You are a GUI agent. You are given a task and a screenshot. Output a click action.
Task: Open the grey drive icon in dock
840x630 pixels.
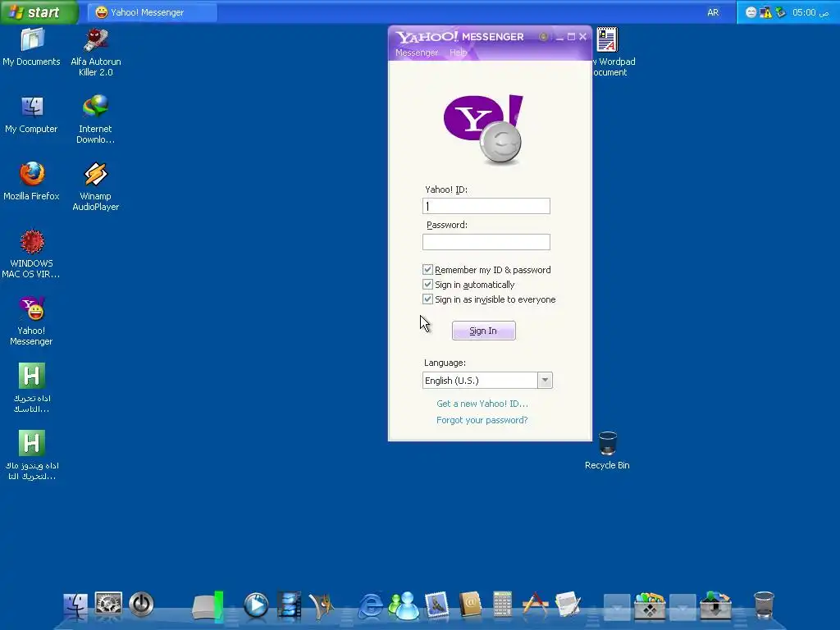(x=208, y=606)
